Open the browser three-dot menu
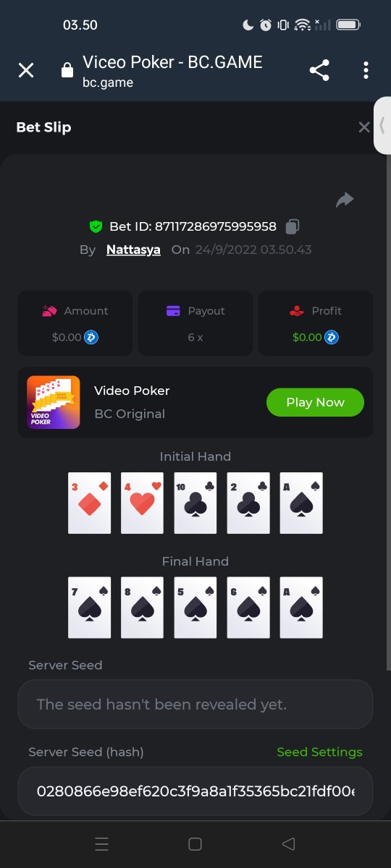 (x=366, y=70)
